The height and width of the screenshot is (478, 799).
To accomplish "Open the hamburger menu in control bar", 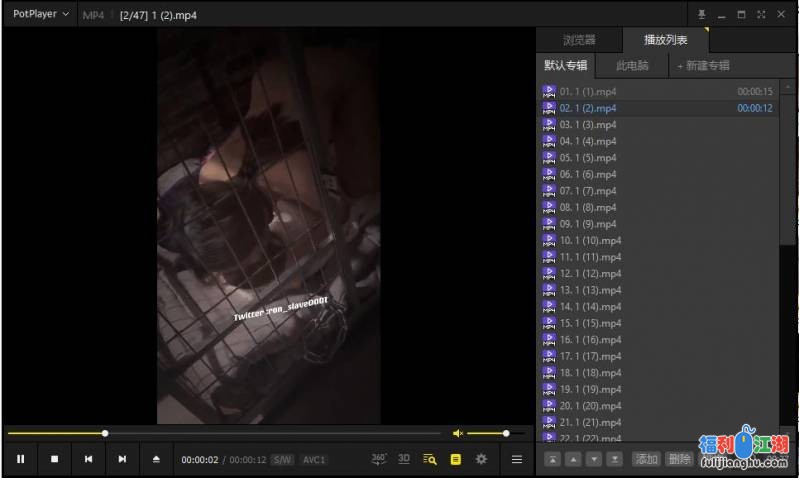I will point(517,459).
